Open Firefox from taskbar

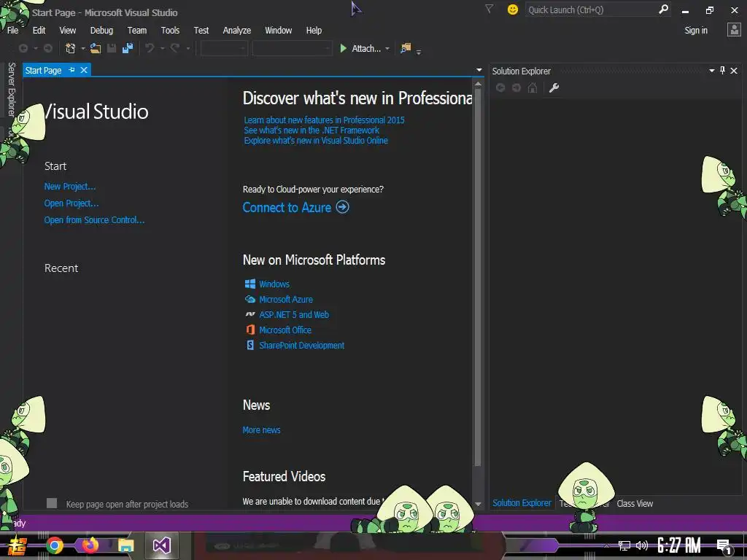point(90,545)
